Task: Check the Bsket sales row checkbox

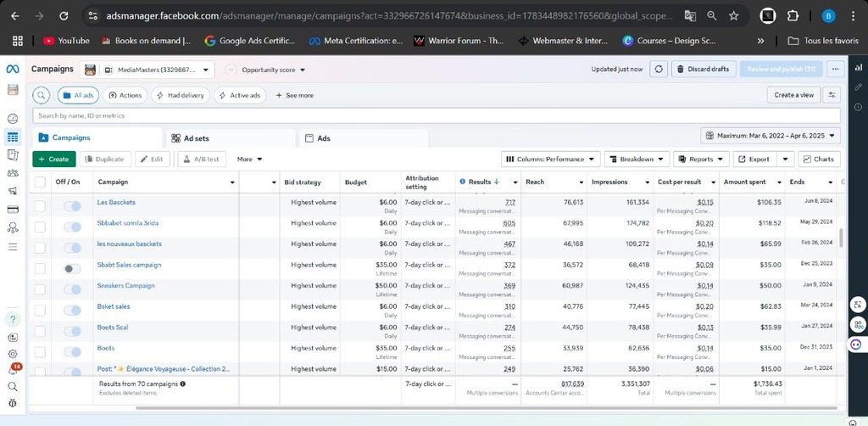Action: [x=40, y=311]
